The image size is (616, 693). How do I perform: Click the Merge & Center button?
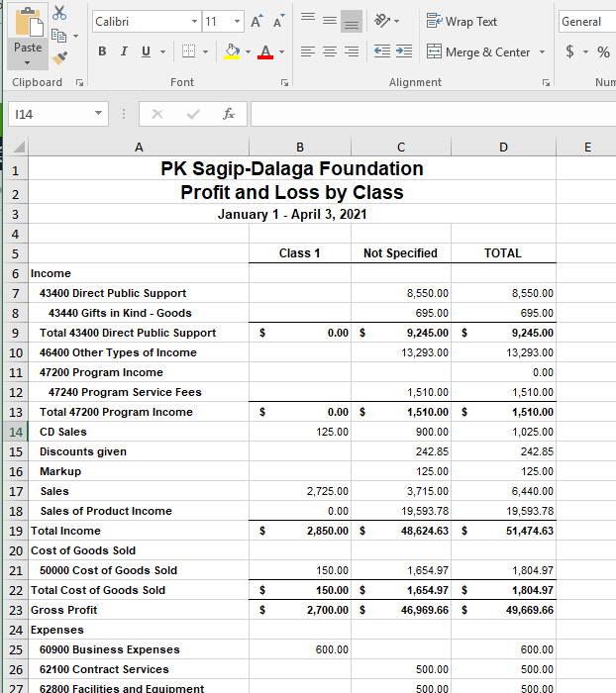[x=478, y=52]
